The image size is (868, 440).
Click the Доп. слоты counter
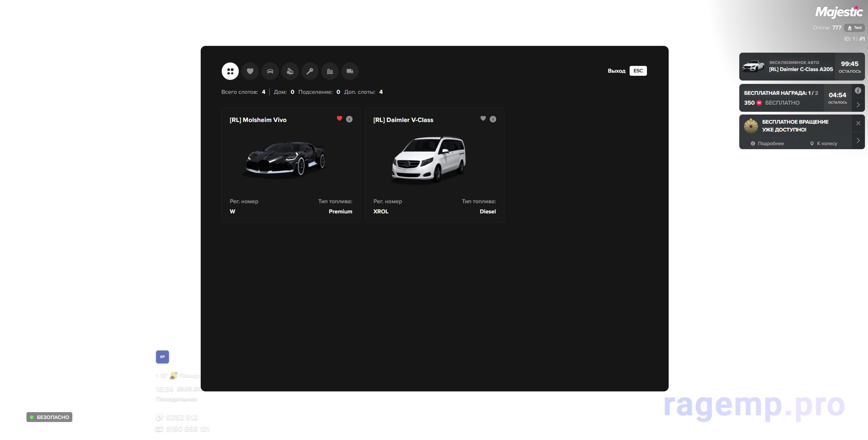tap(363, 92)
